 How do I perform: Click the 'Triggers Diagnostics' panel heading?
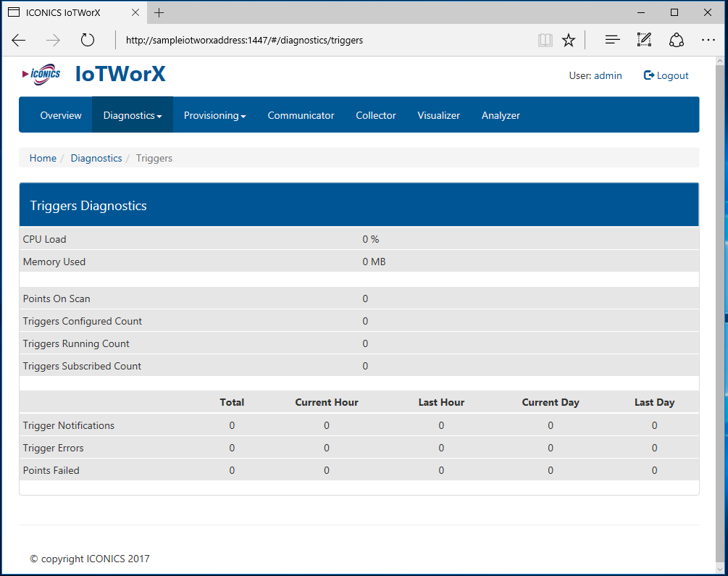88,205
